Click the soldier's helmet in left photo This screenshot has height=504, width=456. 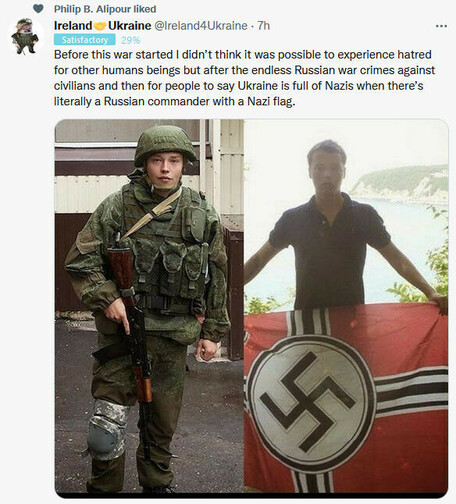(x=165, y=144)
